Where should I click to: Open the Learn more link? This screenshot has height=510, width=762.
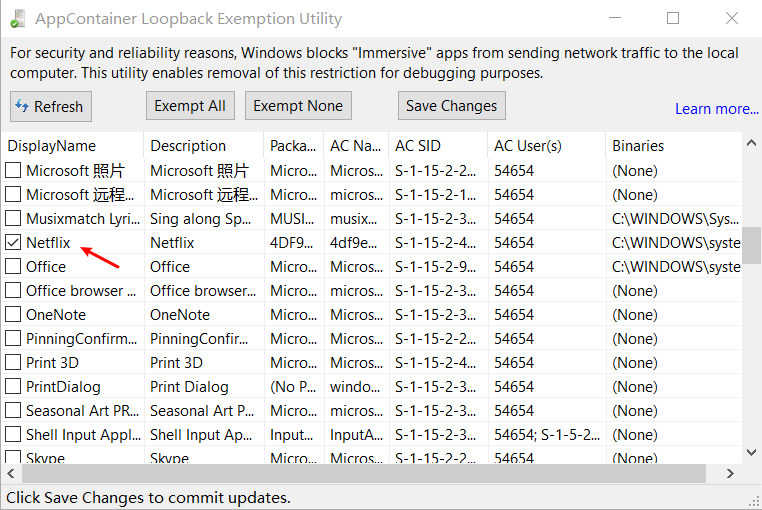click(x=716, y=109)
